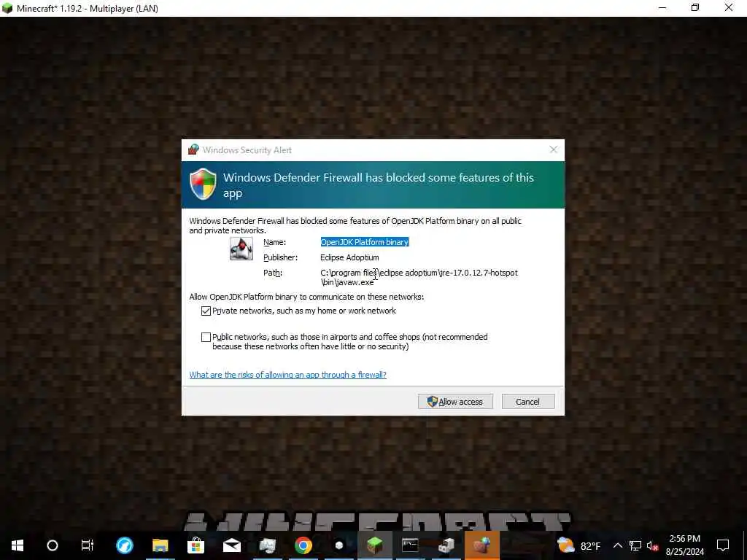
Task: Open the clock showing 2:56 PM
Action: pos(684,545)
